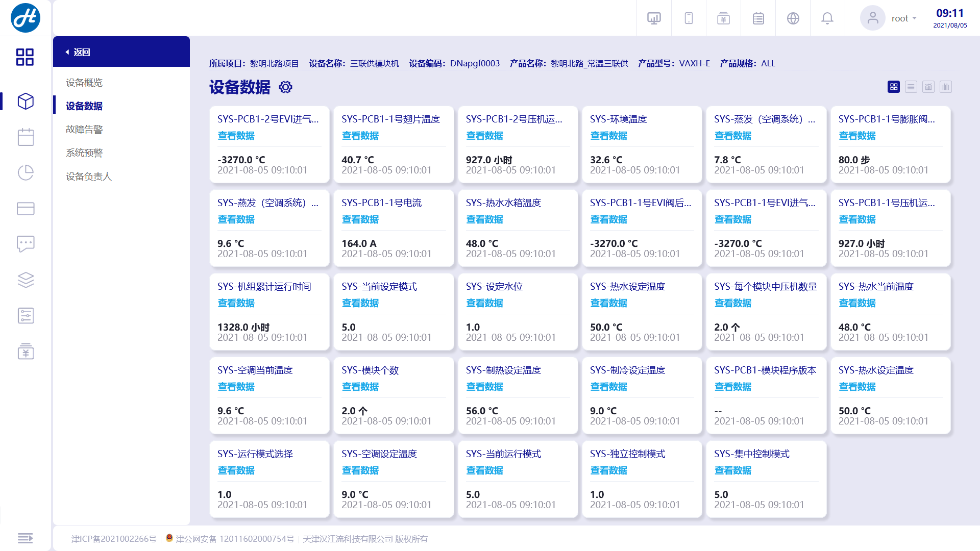980x551 pixels.
Task: Select 故障告警 menu item
Action: point(84,130)
